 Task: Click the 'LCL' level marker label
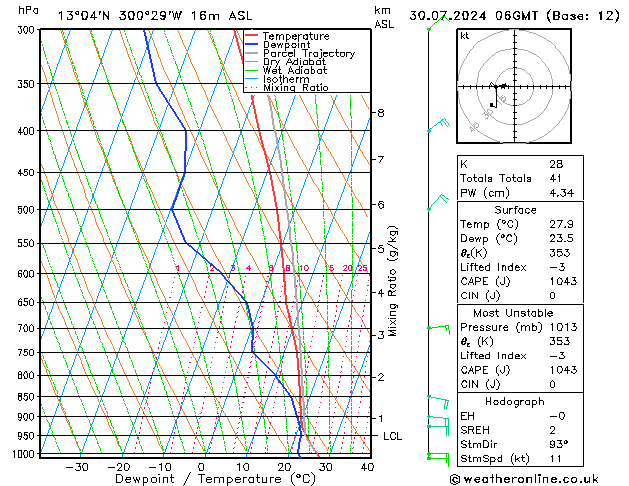coord(392,436)
